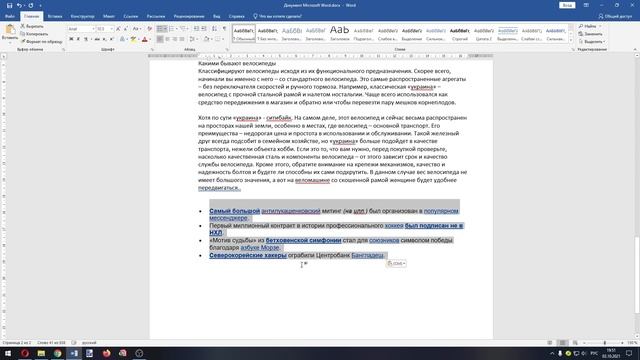Screen dimensions: 640x360
Task: Click Format Painter (Формат по образцу)
Action: tap(41, 42)
